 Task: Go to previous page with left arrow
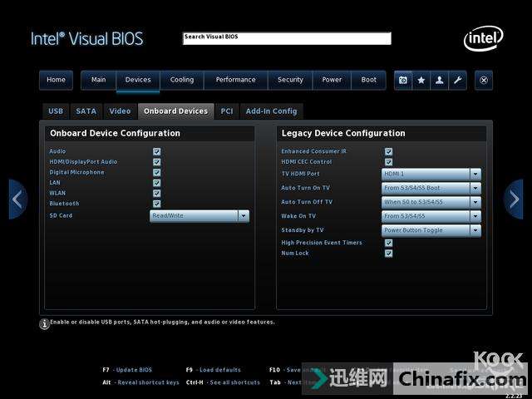17,199
